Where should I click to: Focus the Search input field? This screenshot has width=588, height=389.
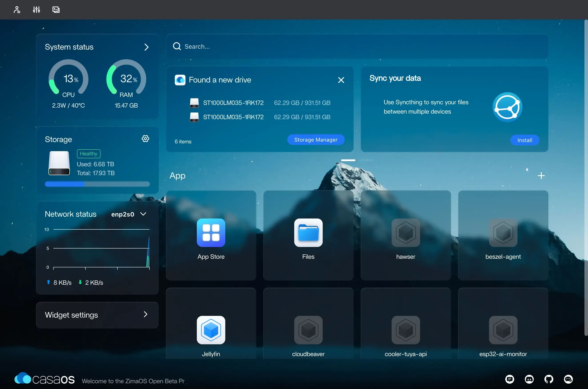[357, 46]
